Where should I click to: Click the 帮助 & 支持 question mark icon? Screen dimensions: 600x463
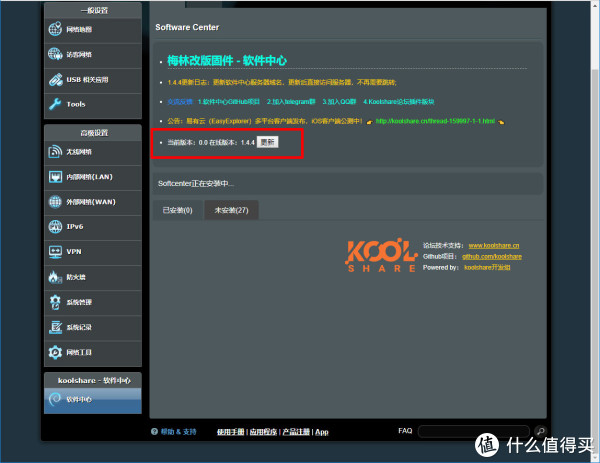click(154, 432)
